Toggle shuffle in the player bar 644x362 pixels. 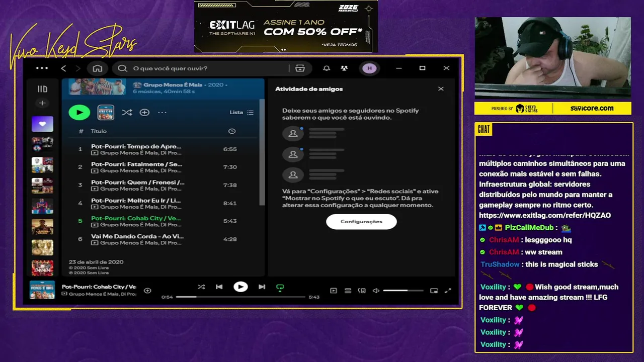(x=201, y=287)
